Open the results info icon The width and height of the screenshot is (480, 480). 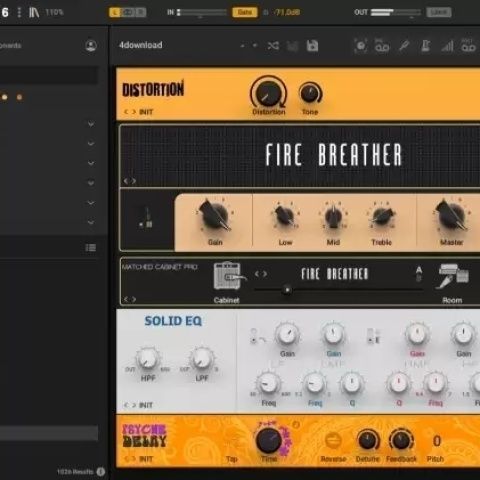[101, 472]
